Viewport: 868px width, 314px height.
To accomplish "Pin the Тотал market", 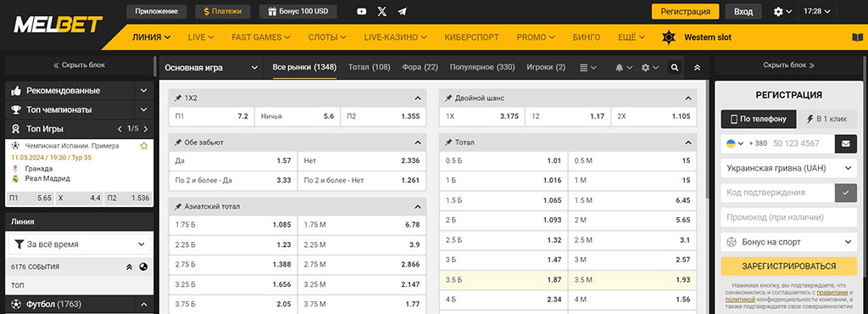I will (x=448, y=143).
